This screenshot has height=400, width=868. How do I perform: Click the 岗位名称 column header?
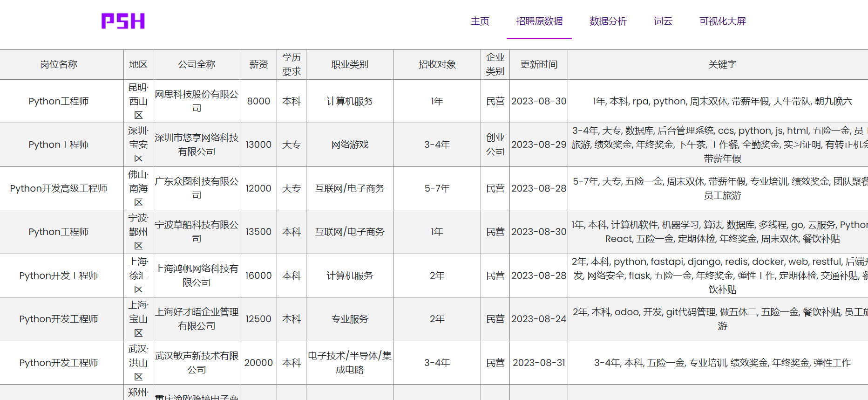59,64
